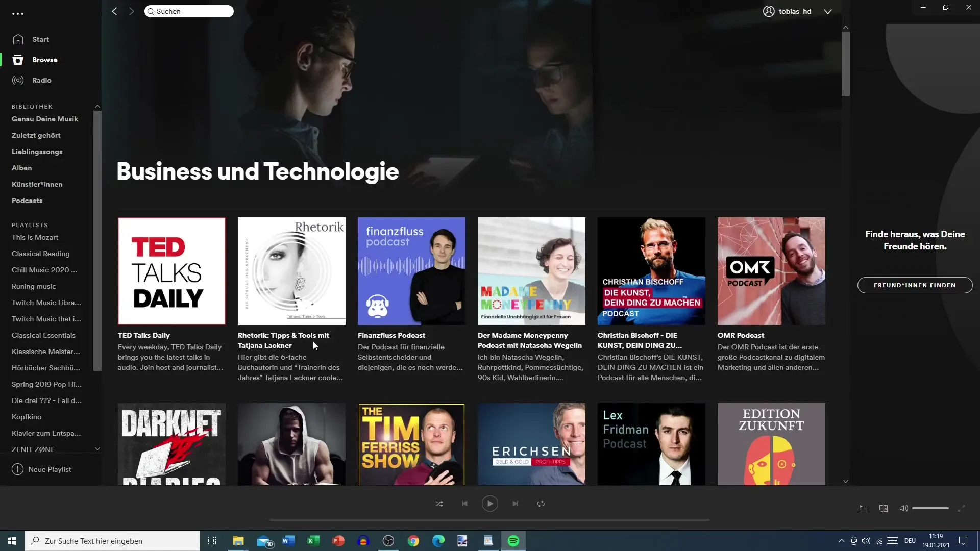Select Browse in the sidebar

coord(44,60)
